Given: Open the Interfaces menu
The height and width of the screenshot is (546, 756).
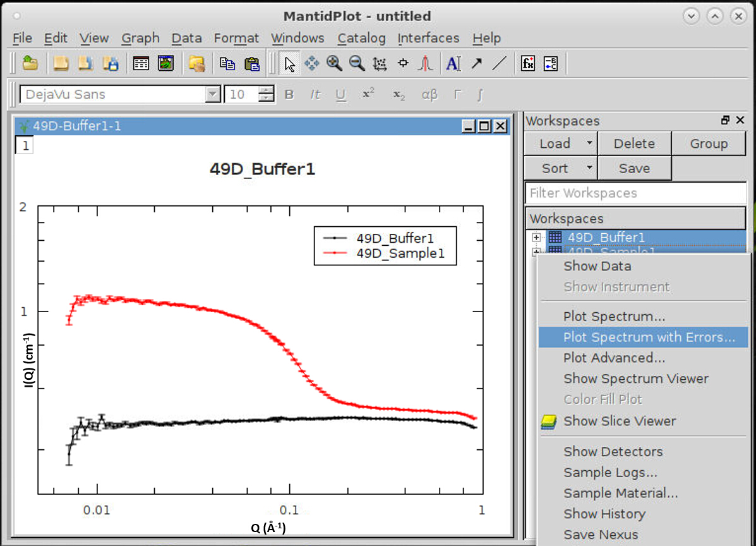Looking at the screenshot, I should [x=428, y=39].
